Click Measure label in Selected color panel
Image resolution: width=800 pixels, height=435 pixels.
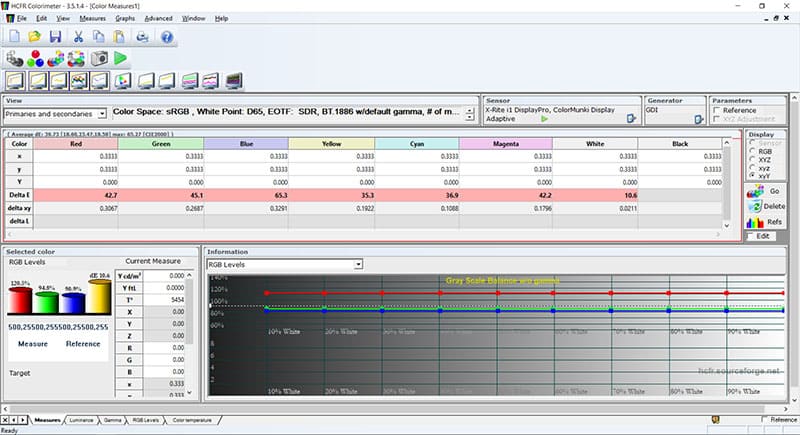click(x=33, y=344)
